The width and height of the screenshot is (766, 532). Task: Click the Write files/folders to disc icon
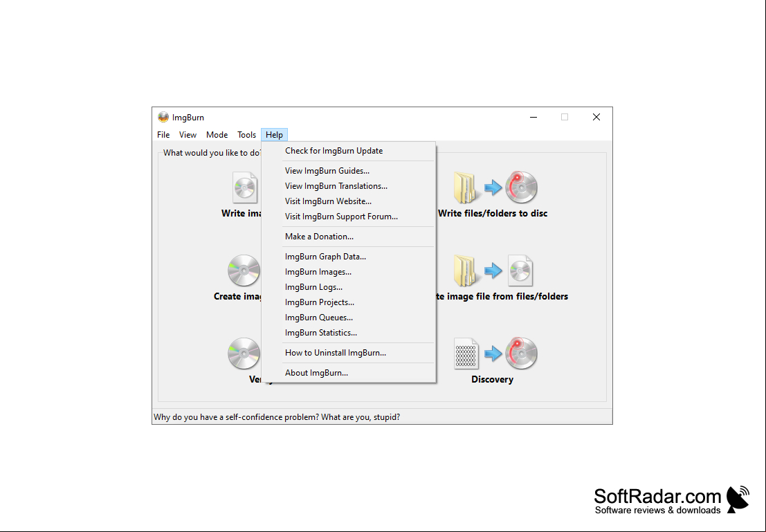coord(495,187)
